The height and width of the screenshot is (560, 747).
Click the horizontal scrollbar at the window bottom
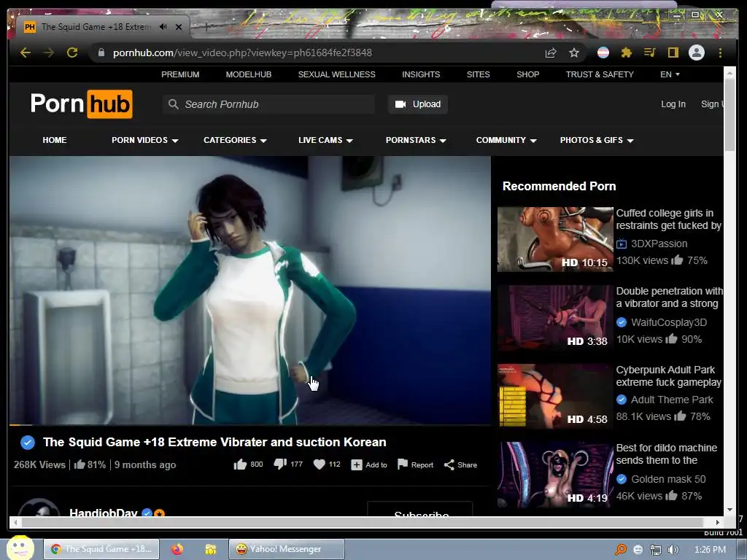pos(362,522)
